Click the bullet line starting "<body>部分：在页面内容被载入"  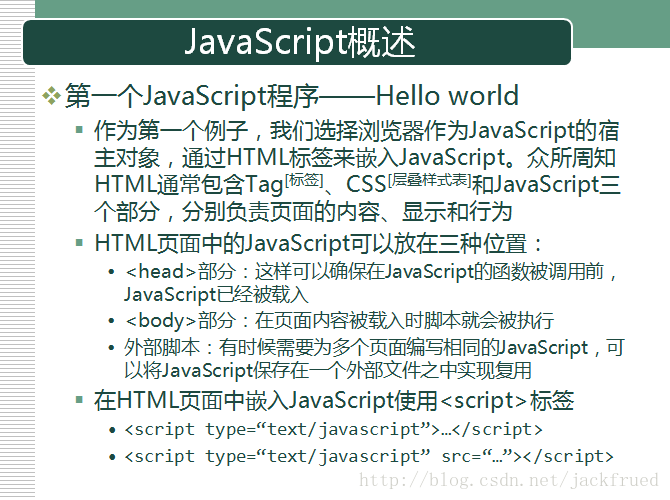pyautogui.click(x=340, y=321)
